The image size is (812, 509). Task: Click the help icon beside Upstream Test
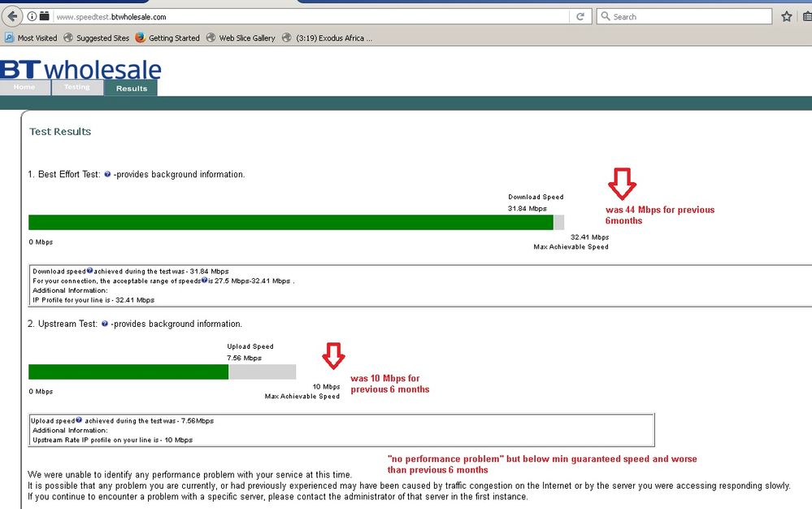point(105,324)
